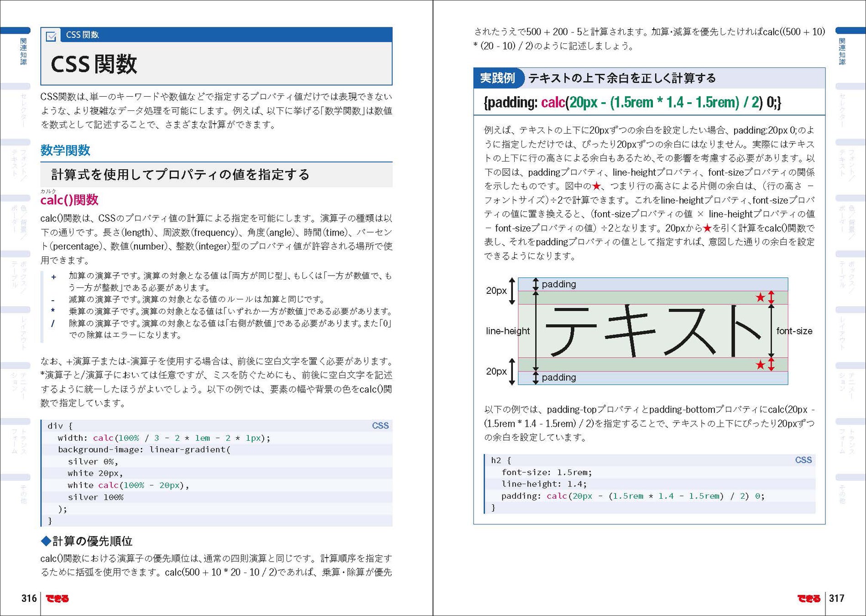
Task: Click the upper padding label in the diagram
Action: coord(559,284)
